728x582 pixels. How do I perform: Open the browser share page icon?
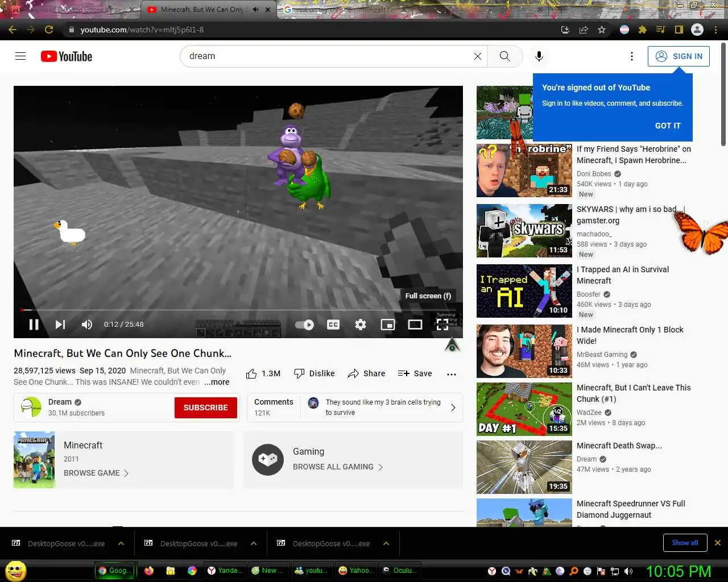point(584,30)
